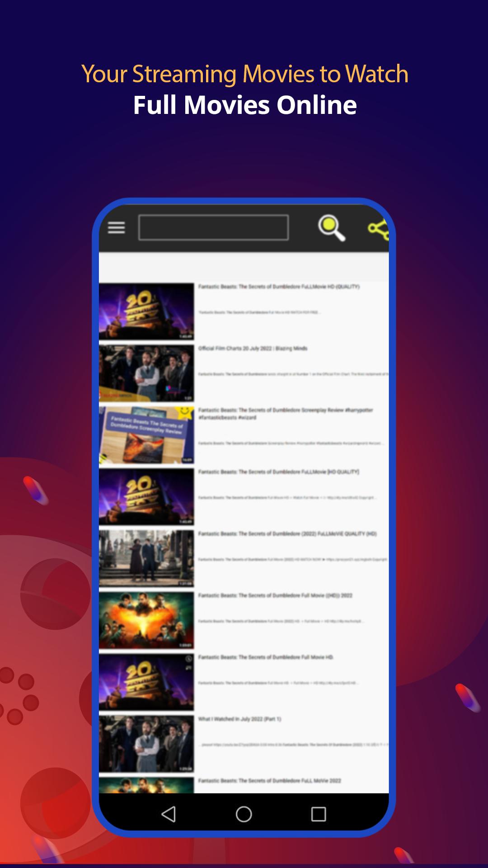Select title ending FuLL MoVie 2022

pyautogui.click(x=270, y=781)
